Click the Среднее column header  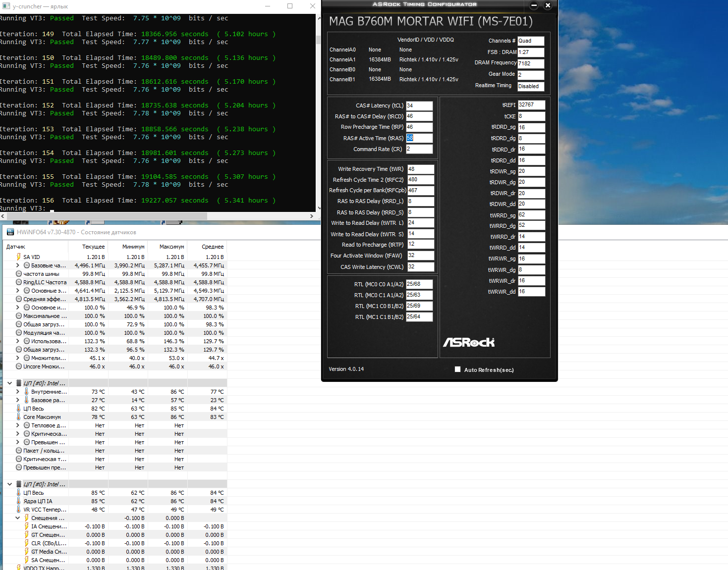[207, 247]
